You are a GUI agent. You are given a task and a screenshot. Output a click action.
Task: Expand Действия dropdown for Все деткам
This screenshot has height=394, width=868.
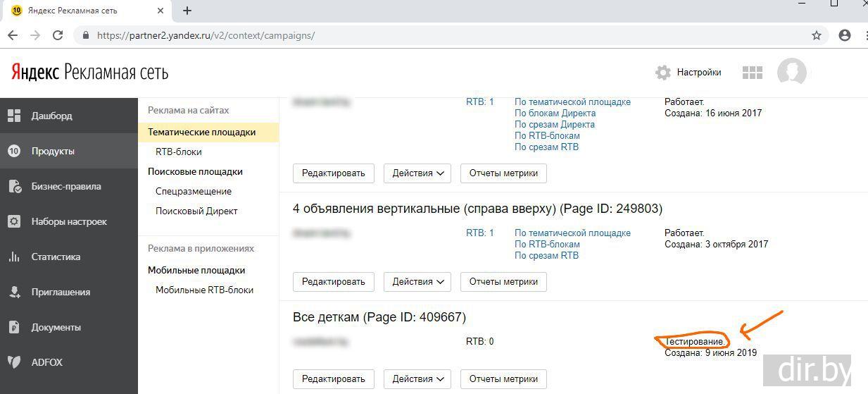[418, 379]
